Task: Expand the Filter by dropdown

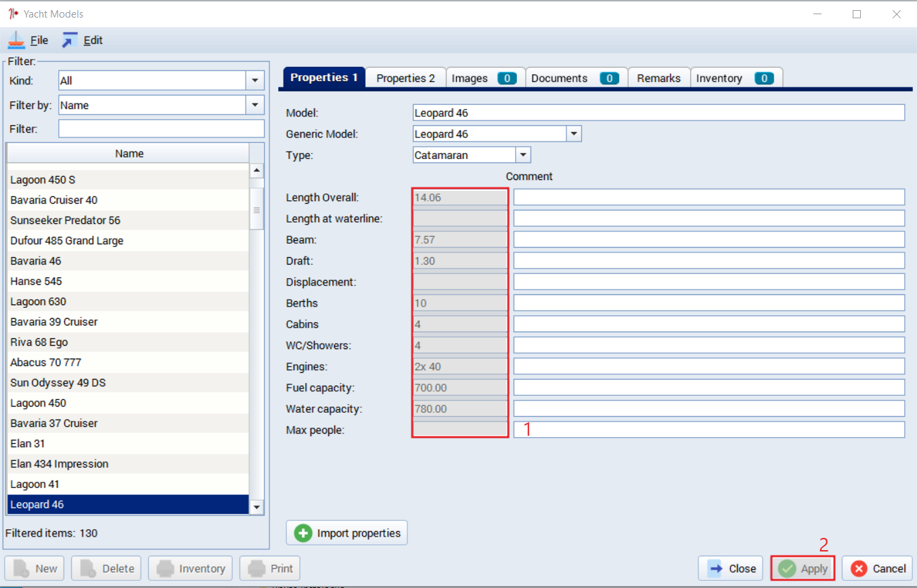Action: 254,105
